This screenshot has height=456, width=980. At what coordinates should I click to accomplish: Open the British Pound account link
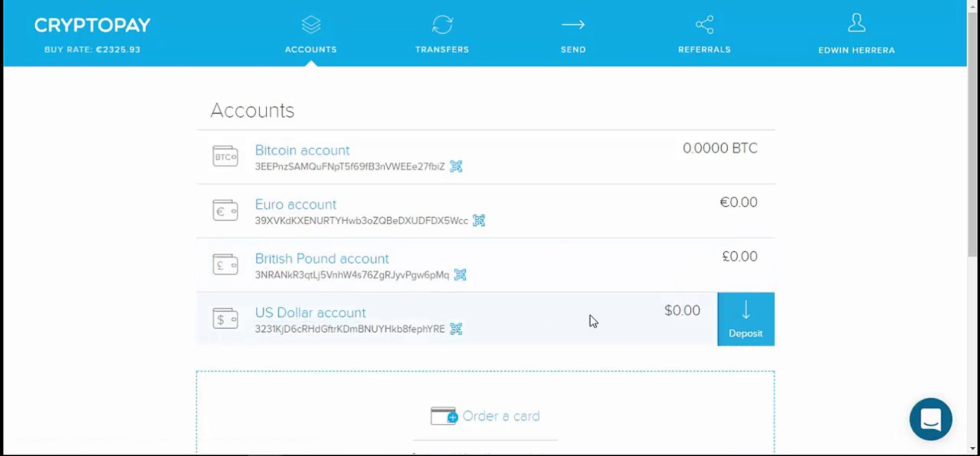pos(322,258)
